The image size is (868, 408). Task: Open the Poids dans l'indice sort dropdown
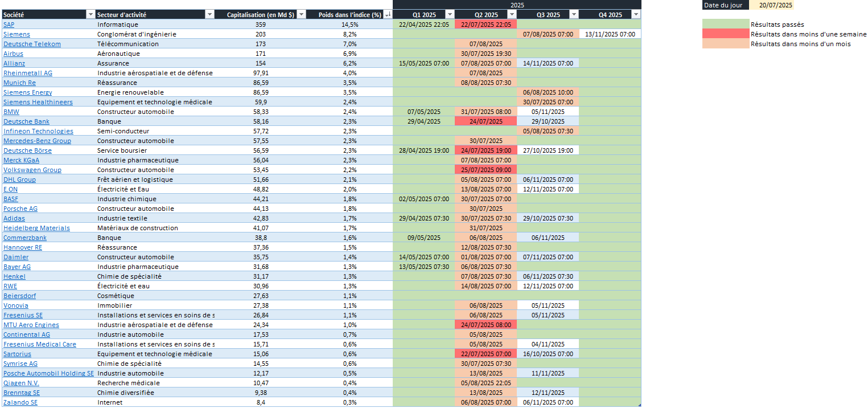point(388,14)
